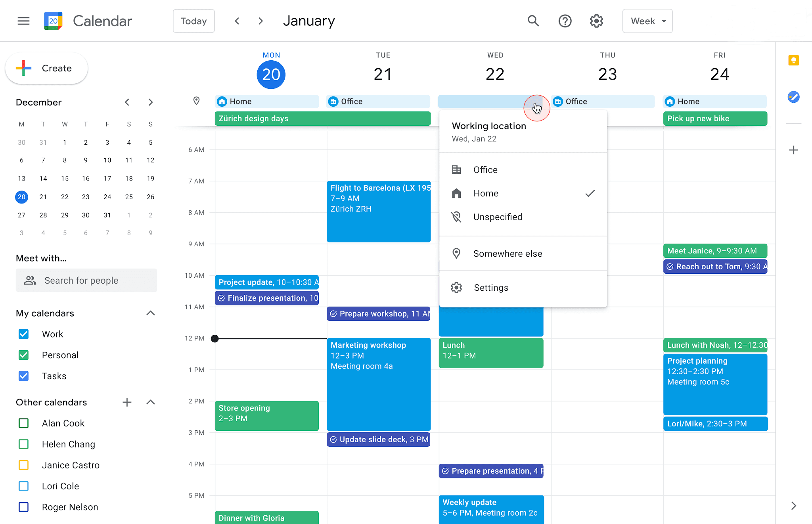Go to next week arrow
This screenshot has height=524, width=812.
click(x=260, y=21)
